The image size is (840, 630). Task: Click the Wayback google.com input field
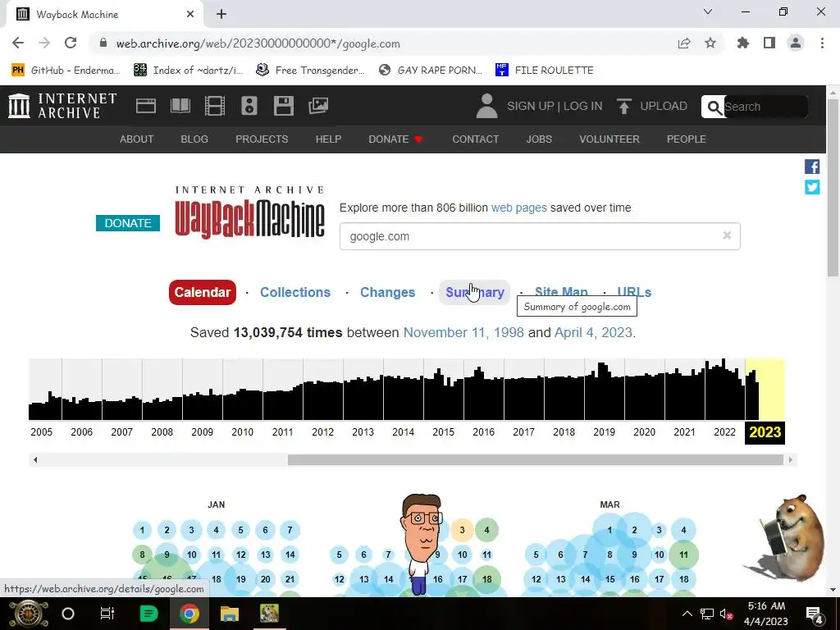pos(540,236)
